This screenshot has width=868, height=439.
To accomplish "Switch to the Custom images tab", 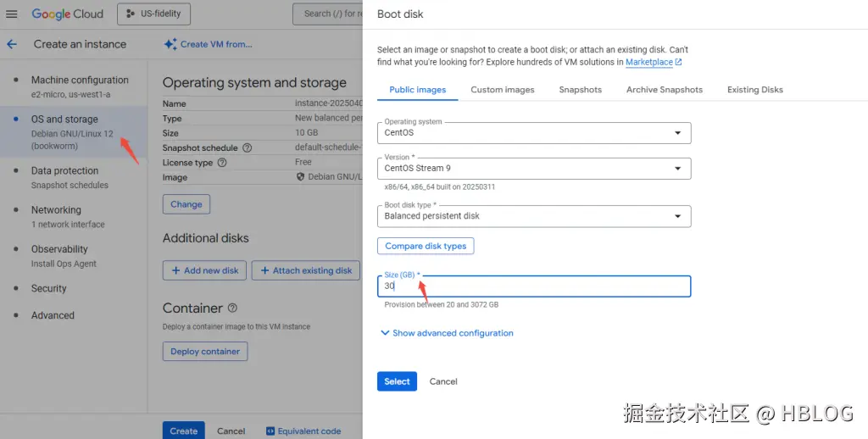I will pyautogui.click(x=503, y=90).
